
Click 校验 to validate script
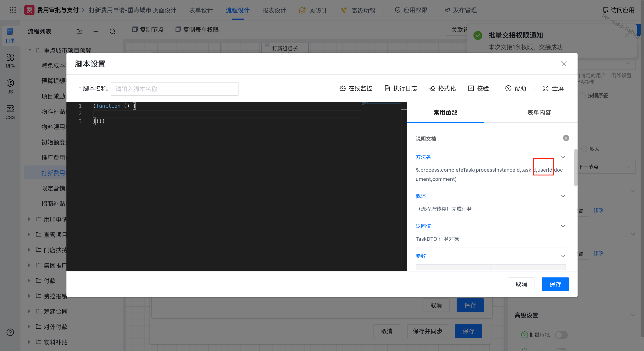[x=478, y=88]
